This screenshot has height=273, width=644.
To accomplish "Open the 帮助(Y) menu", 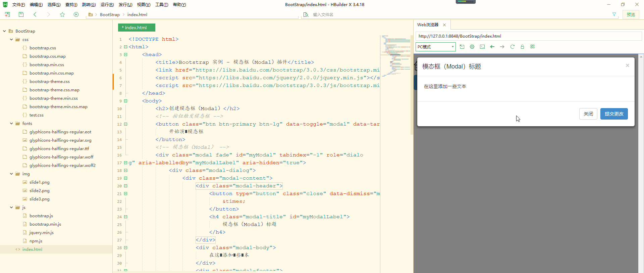I will coord(179,5).
